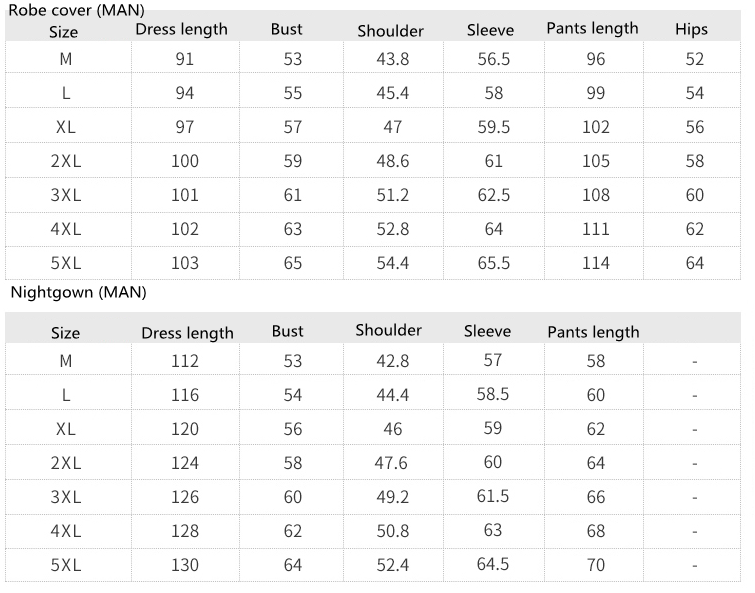This screenshot has width=755, height=593.
Task: Click the pants length value 114
Action: point(596,263)
